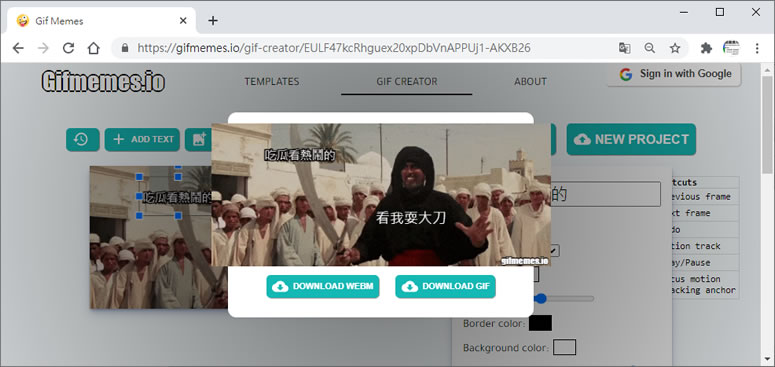This screenshot has height=367, width=775.
Task: Click the address bar URL
Action: 334,48
